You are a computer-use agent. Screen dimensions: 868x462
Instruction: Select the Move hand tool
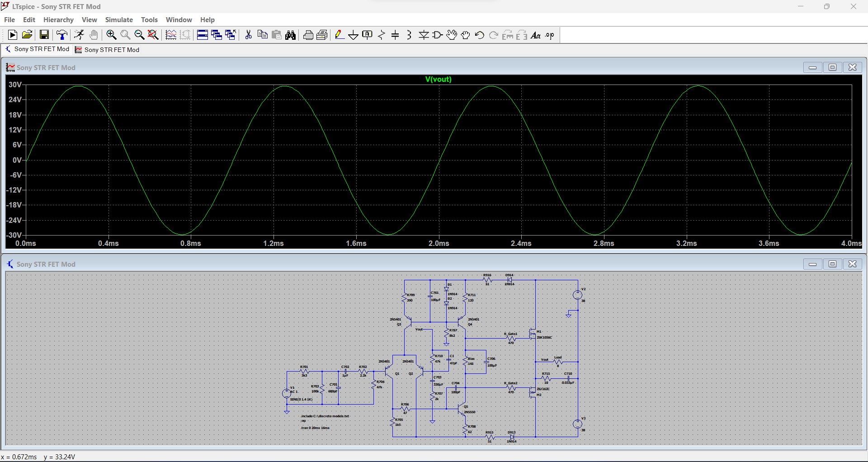click(452, 35)
